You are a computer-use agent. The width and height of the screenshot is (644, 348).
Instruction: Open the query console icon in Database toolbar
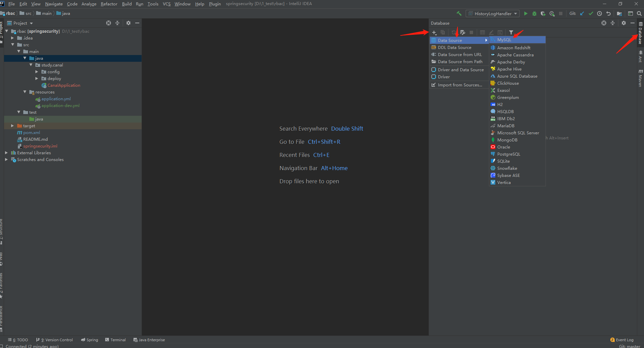[x=500, y=32]
